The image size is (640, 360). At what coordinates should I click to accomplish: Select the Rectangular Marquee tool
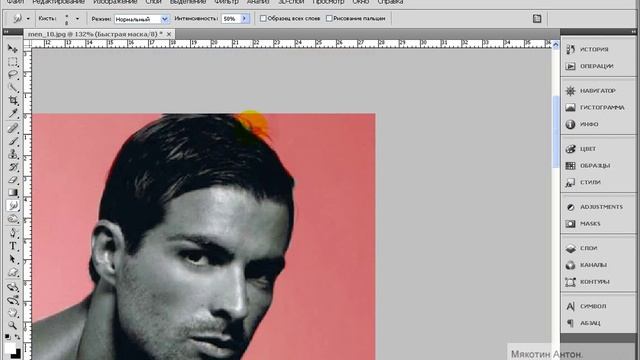pos(13,62)
